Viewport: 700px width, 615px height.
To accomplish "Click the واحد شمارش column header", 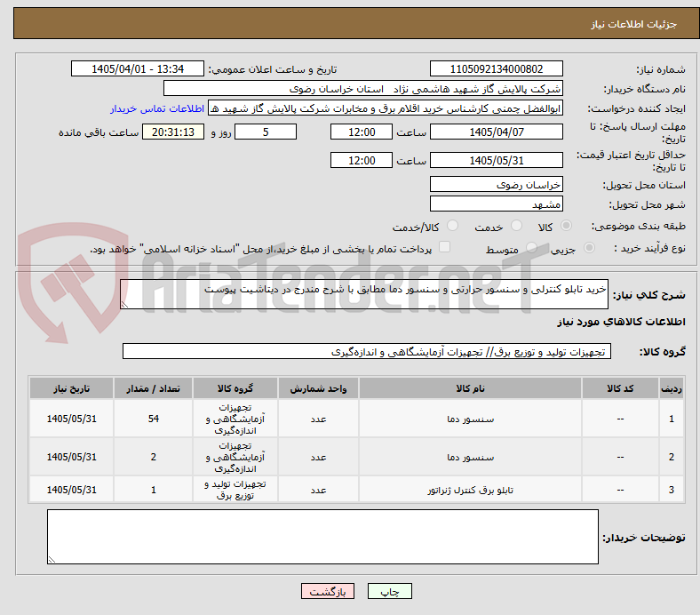I will click(318, 388).
